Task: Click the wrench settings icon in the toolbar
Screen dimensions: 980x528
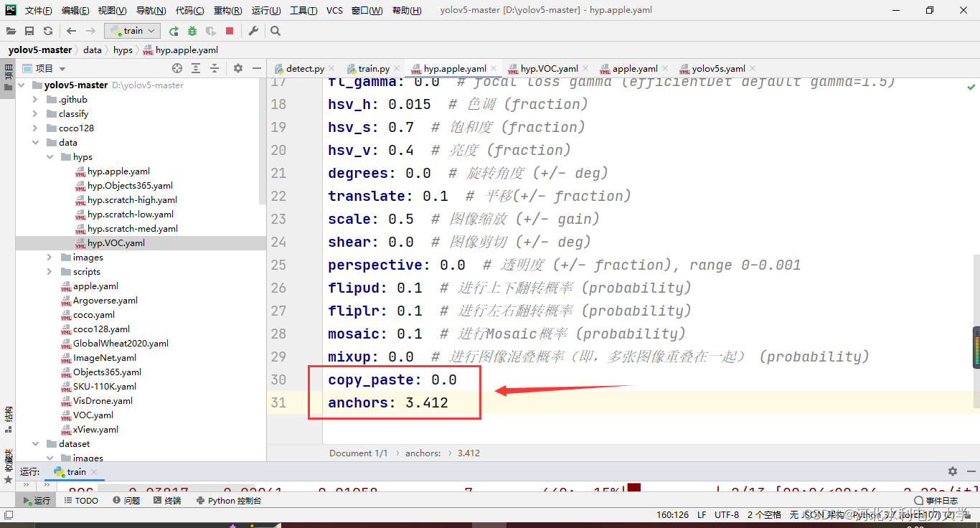Action: pos(253,31)
